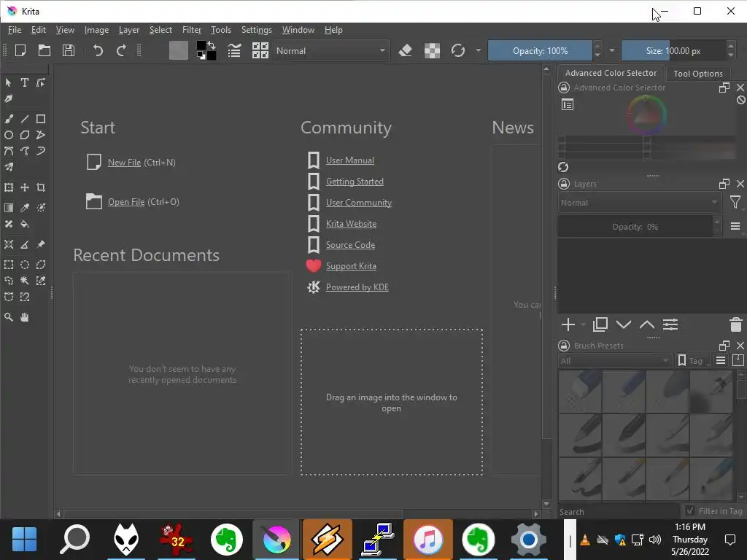The height and width of the screenshot is (560, 747).
Task: Click the brush Size slider
Action: (x=673, y=50)
